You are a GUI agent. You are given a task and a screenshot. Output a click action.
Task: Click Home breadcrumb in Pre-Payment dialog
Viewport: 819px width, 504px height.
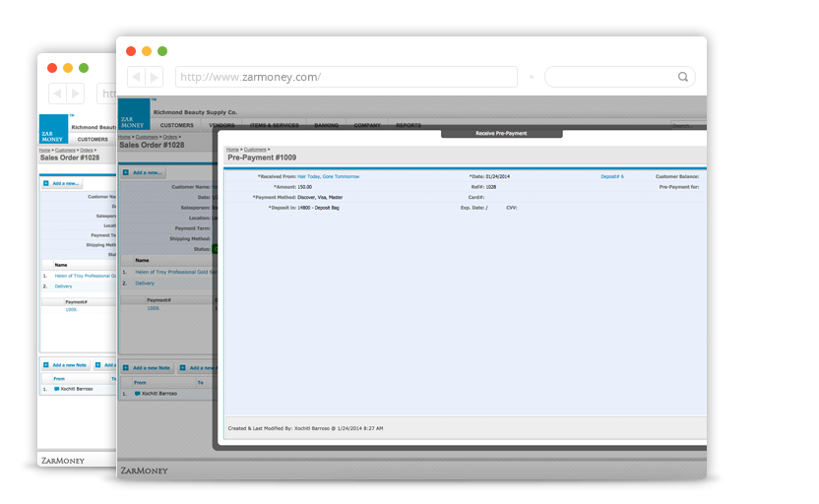coord(232,150)
